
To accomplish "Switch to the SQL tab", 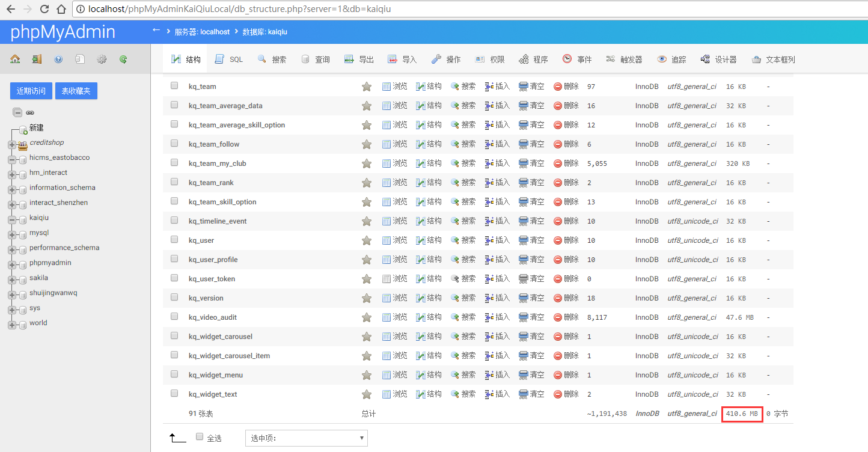I will (229, 60).
